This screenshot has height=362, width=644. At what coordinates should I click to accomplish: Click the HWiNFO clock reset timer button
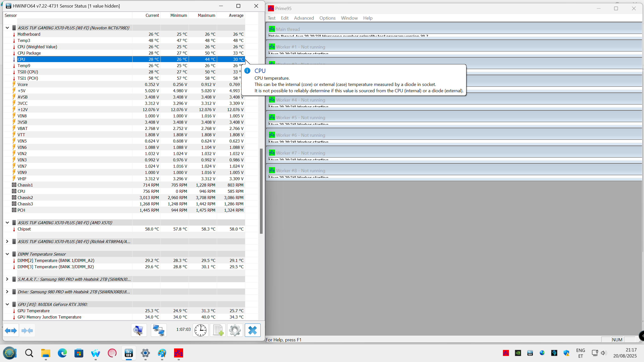click(x=200, y=330)
